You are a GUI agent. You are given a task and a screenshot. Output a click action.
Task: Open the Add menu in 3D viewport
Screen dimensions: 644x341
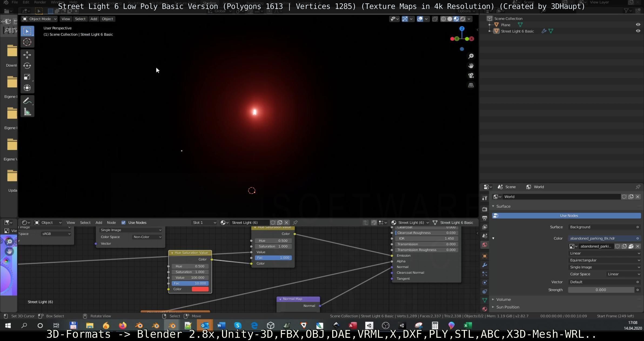[93, 19]
